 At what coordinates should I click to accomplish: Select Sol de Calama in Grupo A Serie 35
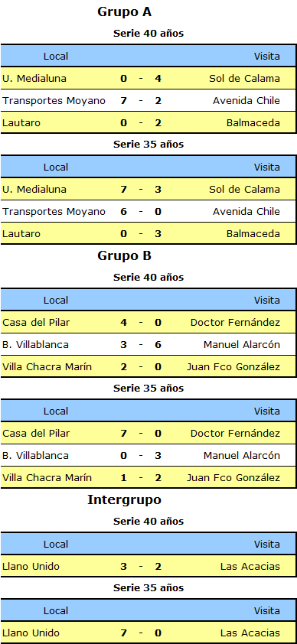(x=244, y=190)
